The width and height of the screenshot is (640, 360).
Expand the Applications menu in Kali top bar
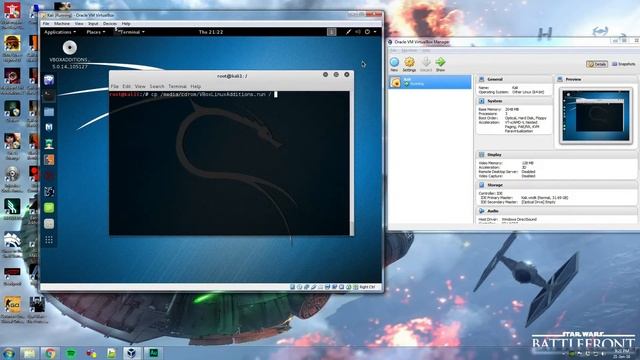tap(60, 32)
